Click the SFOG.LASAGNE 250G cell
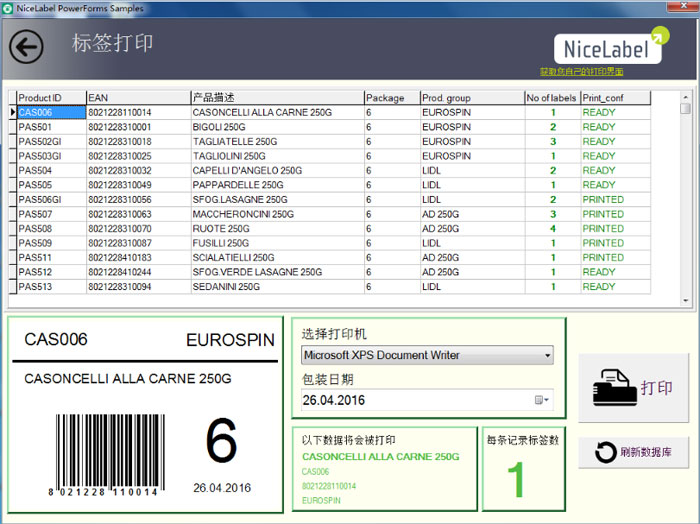 [278, 200]
